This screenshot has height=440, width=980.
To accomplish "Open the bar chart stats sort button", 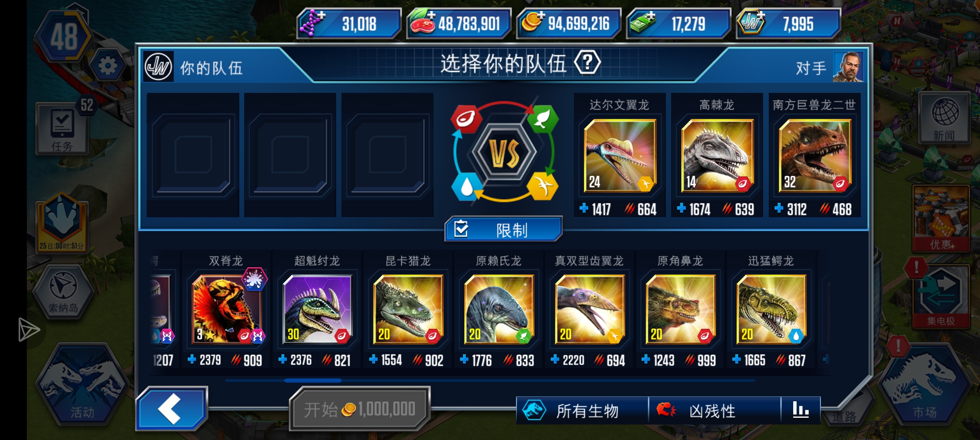I will [801, 410].
